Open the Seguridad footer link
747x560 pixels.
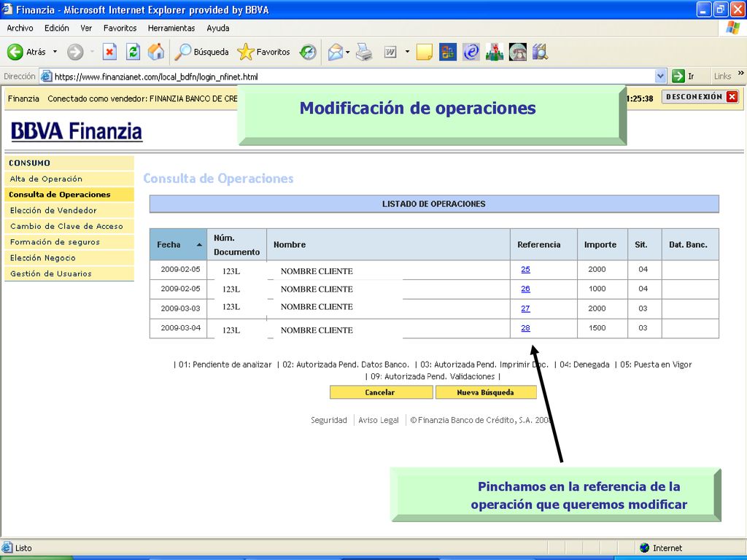click(x=329, y=420)
